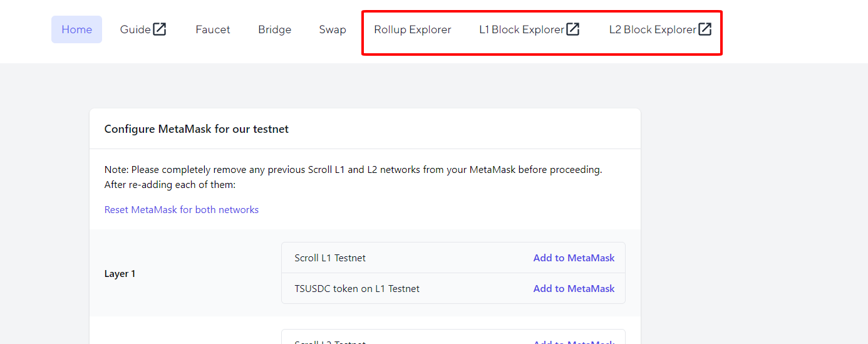
Task: Open the Home nav tab
Action: 76,29
